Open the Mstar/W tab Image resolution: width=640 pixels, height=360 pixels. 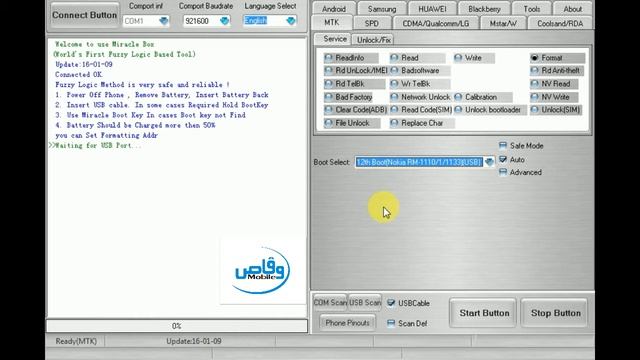pyautogui.click(x=503, y=24)
